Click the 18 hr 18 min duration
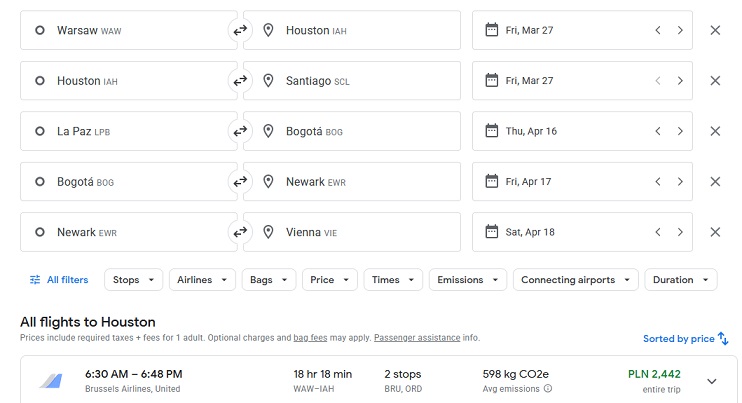742x403 pixels. pyautogui.click(x=323, y=374)
